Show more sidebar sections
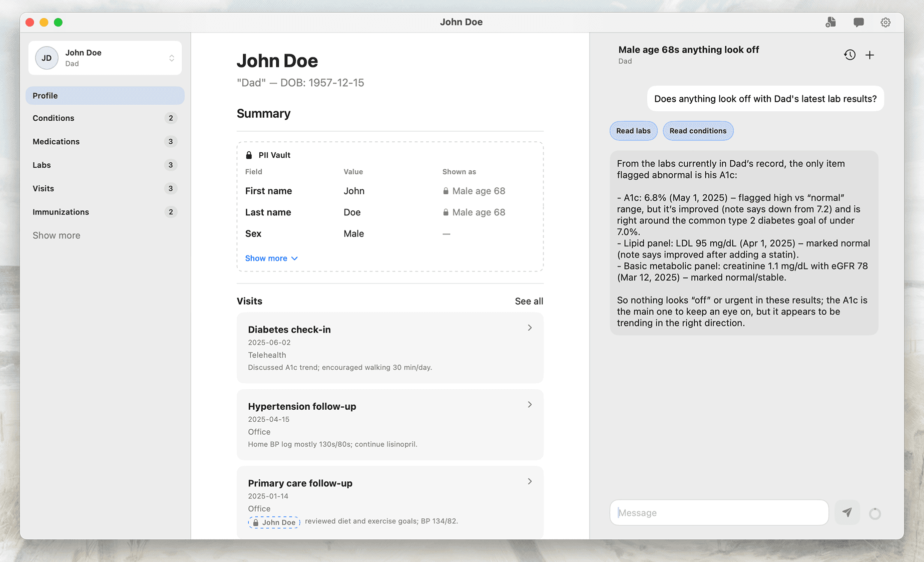This screenshot has width=924, height=562. tap(56, 235)
